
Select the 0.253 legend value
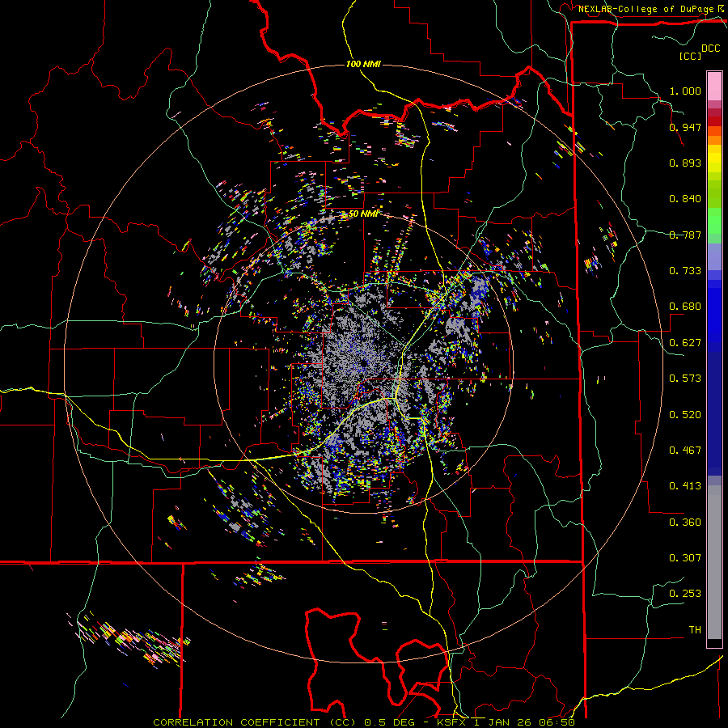pyautogui.click(x=685, y=594)
